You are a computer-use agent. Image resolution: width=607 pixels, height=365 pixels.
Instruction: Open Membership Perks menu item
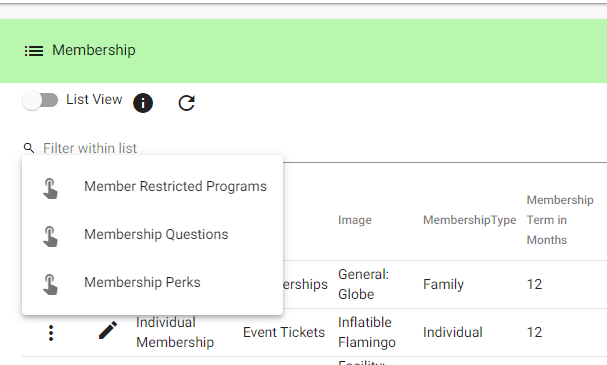click(153, 283)
